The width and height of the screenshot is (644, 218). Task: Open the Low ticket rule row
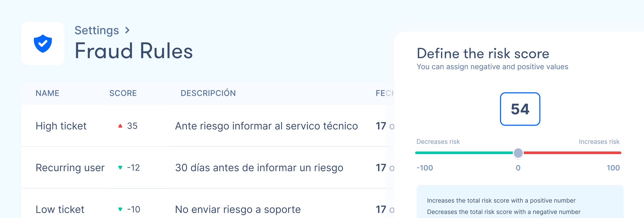click(208, 204)
